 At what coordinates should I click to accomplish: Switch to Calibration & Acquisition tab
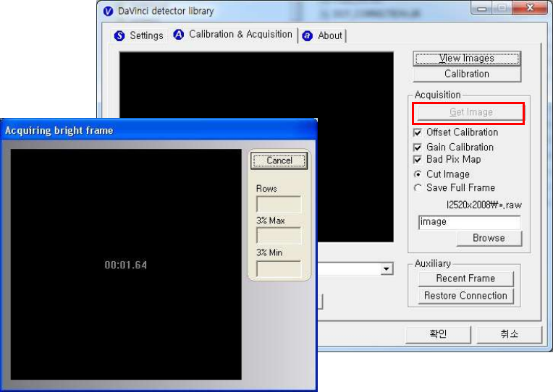[234, 35]
